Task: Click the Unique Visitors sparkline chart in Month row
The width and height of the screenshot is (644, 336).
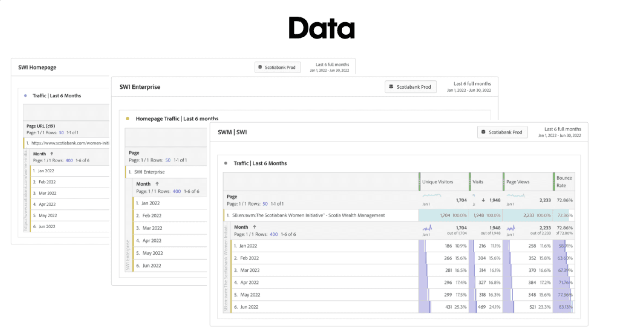Action: tap(427, 228)
